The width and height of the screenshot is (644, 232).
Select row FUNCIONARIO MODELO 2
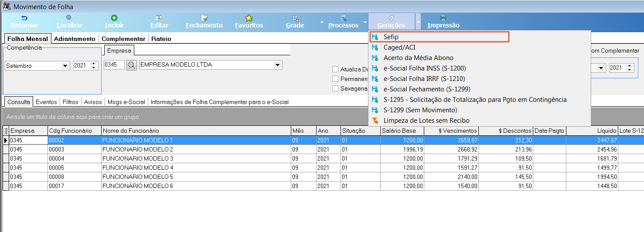tap(323, 149)
